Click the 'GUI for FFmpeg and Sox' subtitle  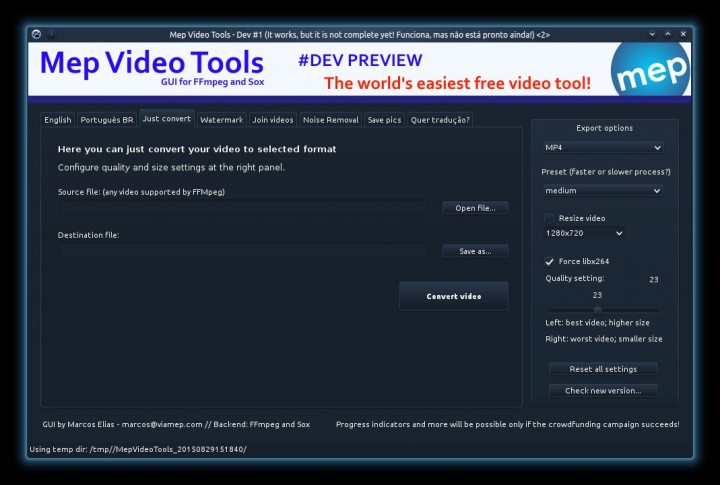213,82
